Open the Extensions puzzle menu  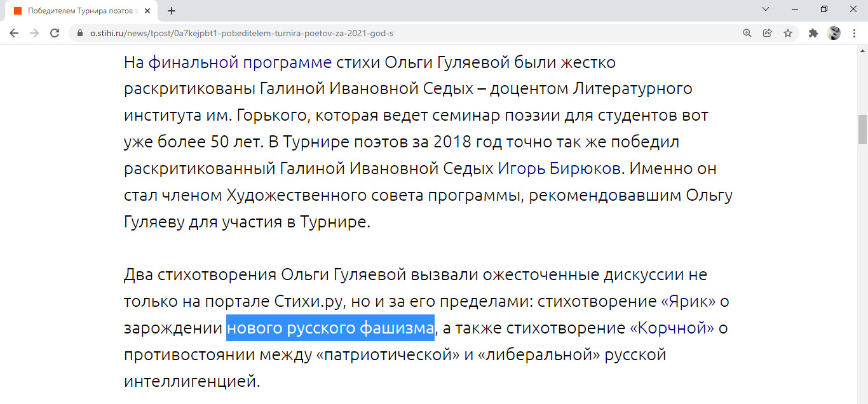pyautogui.click(x=813, y=33)
